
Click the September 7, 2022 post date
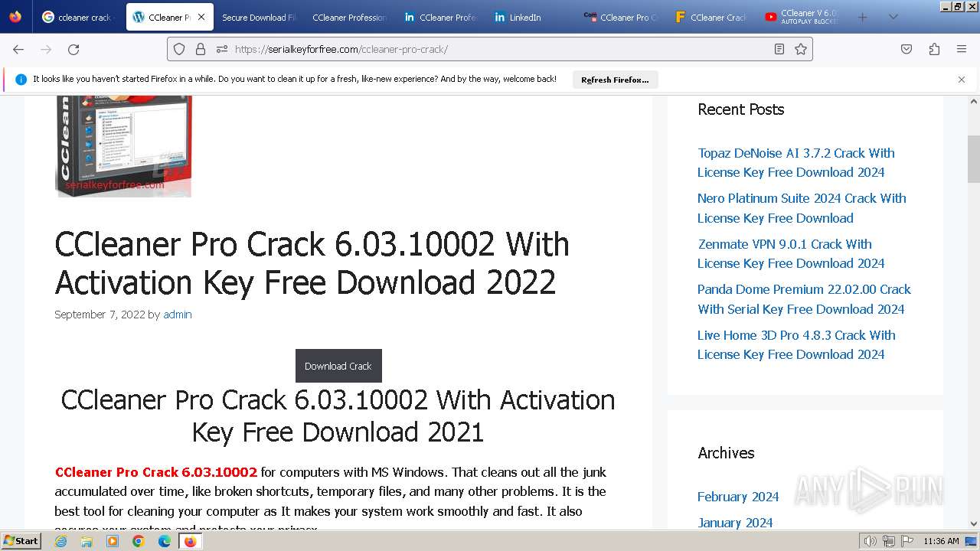(100, 315)
